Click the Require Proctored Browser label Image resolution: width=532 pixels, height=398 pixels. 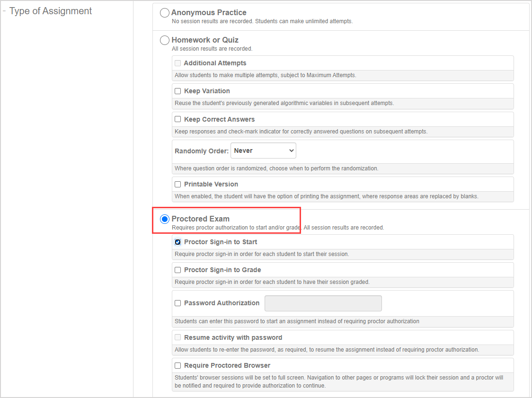point(227,365)
